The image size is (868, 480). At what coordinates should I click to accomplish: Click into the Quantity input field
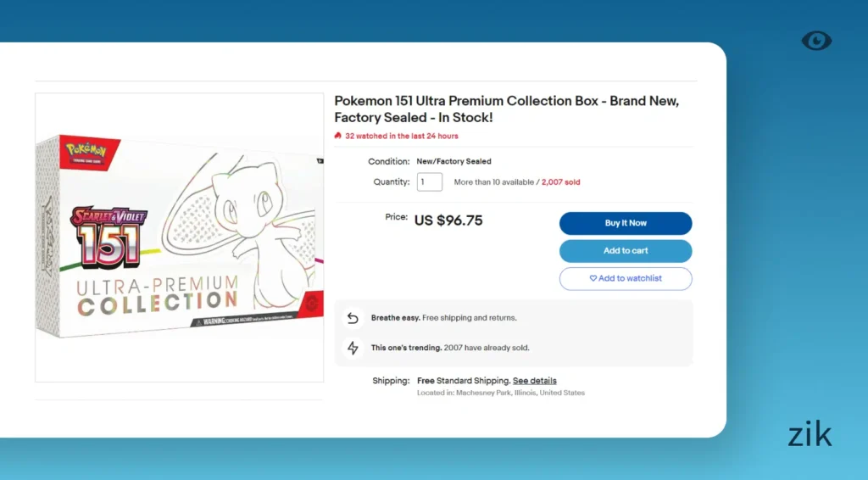tap(429, 182)
